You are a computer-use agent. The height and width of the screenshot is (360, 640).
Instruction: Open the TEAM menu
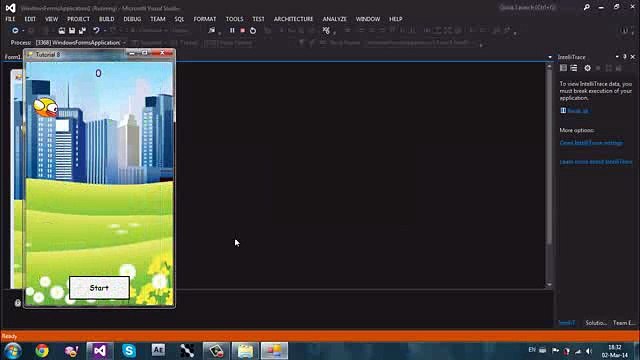[158, 19]
